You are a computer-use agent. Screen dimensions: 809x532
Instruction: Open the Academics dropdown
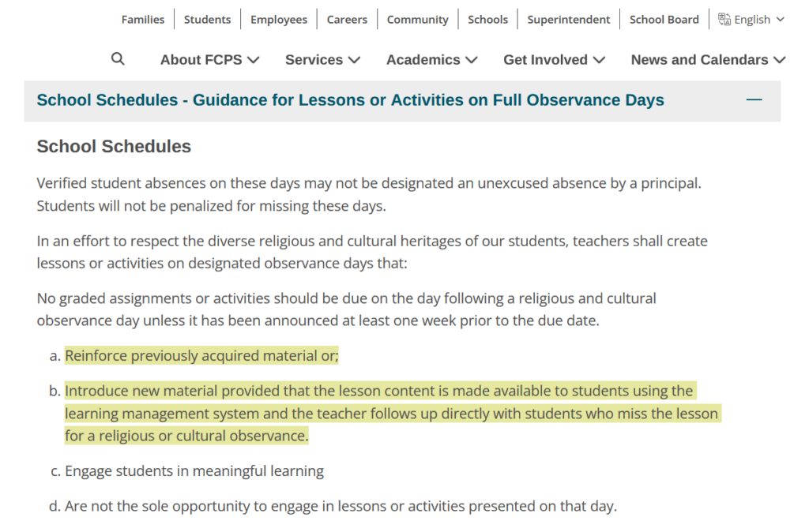[x=423, y=59]
